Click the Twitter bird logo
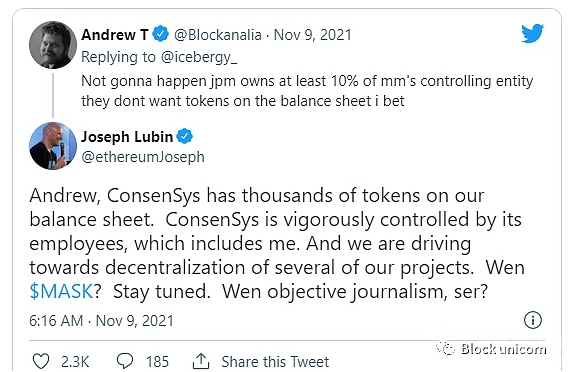The height and width of the screenshot is (372, 587). pos(532,33)
